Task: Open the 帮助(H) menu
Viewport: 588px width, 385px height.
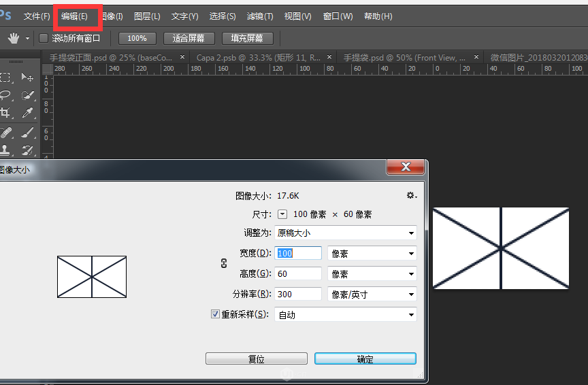Action: tap(378, 16)
